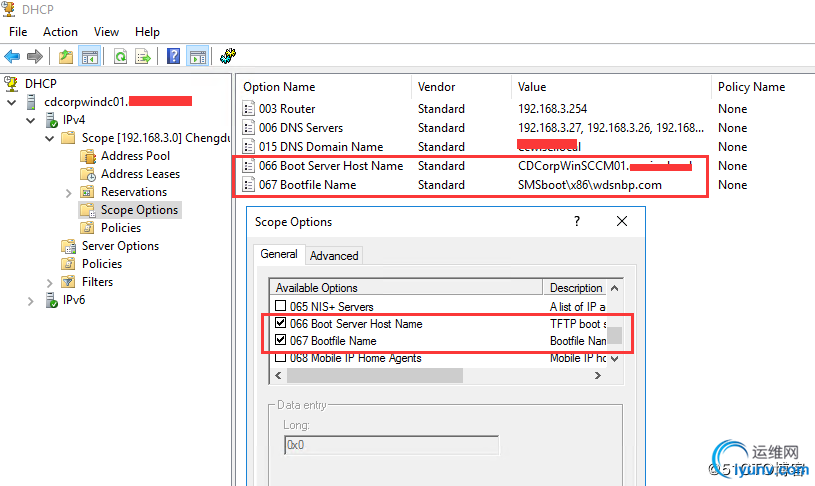Switch to the Advanced tab
Viewport: 815px width, 486px height.
coord(334,256)
